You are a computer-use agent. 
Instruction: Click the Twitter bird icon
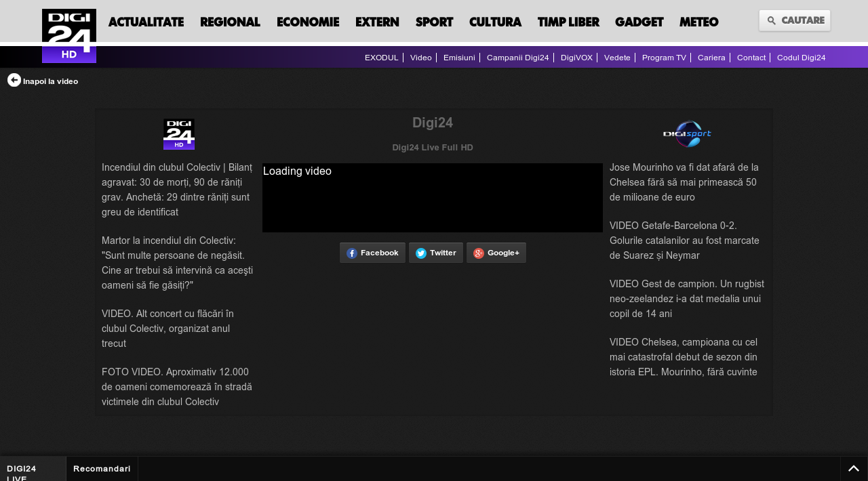[421, 253]
